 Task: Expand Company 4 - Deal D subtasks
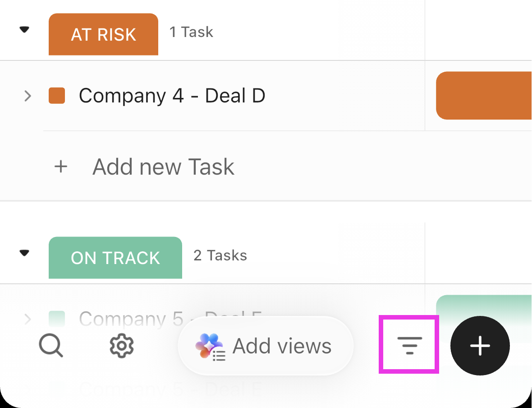point(28,96)
